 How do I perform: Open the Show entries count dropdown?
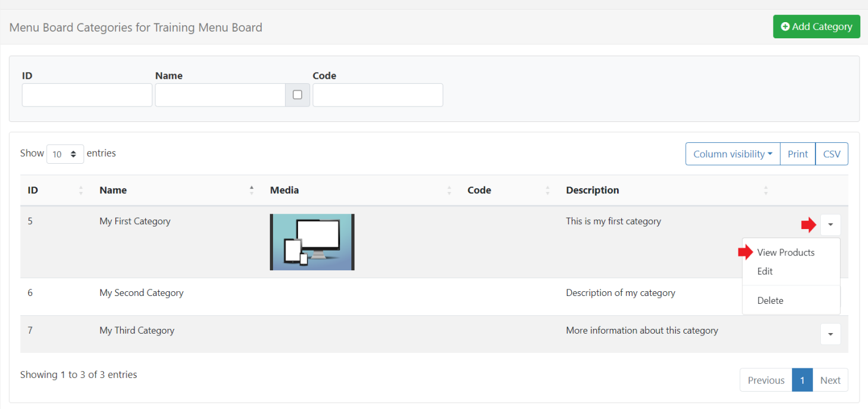(65, 154)
